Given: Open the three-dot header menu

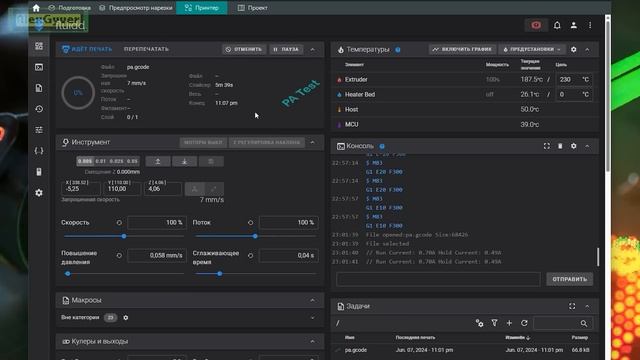Looking at the screenshot, I should pyautogui.click(x=590, y=25).
